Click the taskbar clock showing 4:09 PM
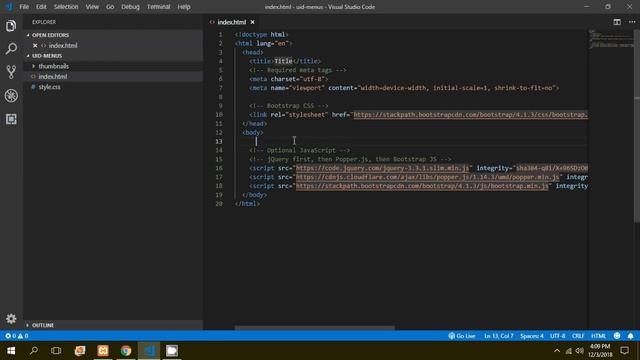Image resolution: width=640 pixels, height=360 pixels. [600, 351]
